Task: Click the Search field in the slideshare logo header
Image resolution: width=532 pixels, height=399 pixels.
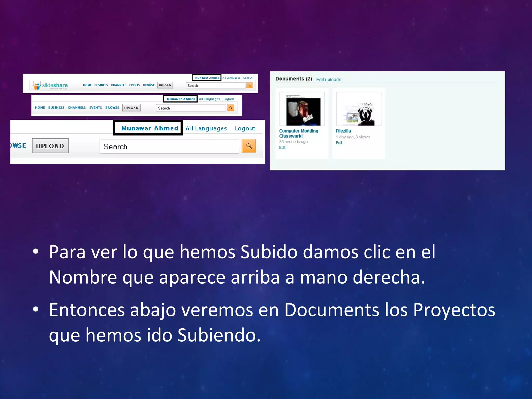Action: click(216, 85)
